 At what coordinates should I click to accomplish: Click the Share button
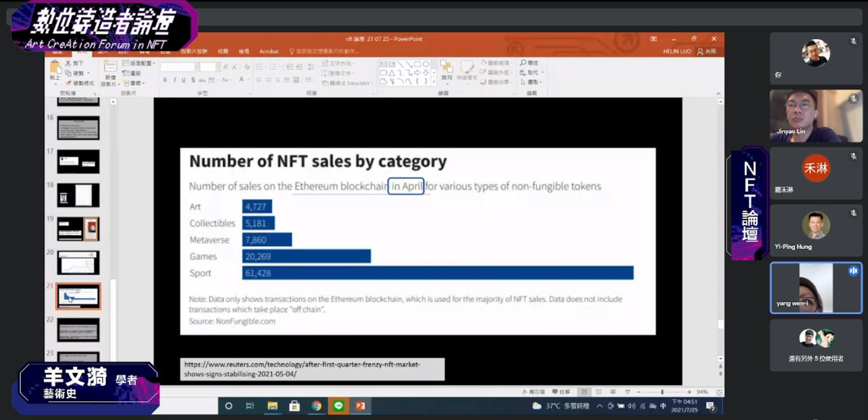[707, 51]
